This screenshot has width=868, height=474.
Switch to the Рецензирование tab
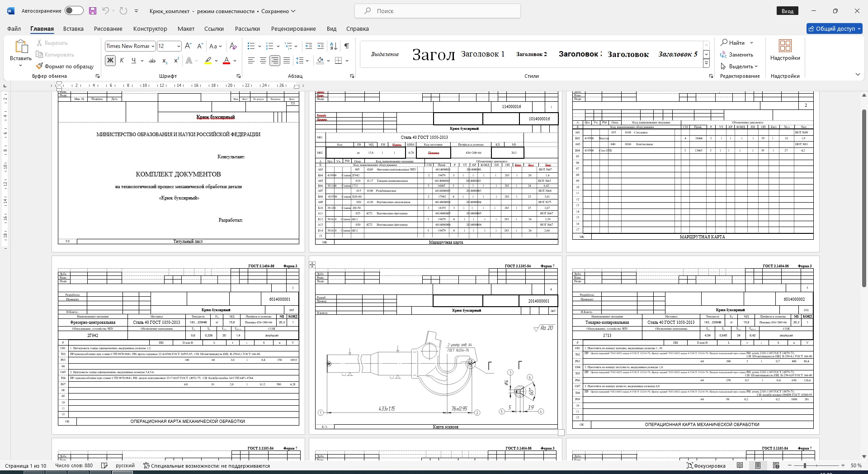click(293, 28)
